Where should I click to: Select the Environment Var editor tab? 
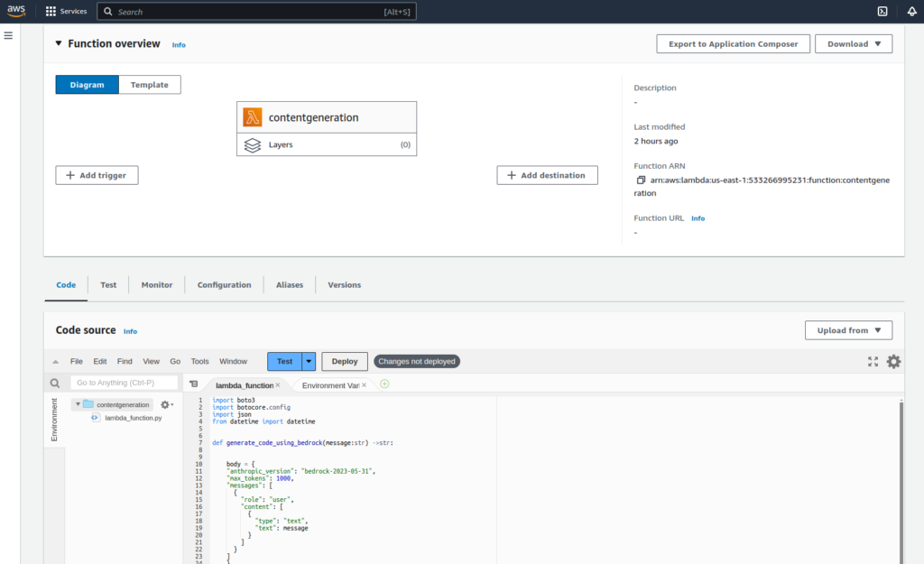(x=330, y=384)
